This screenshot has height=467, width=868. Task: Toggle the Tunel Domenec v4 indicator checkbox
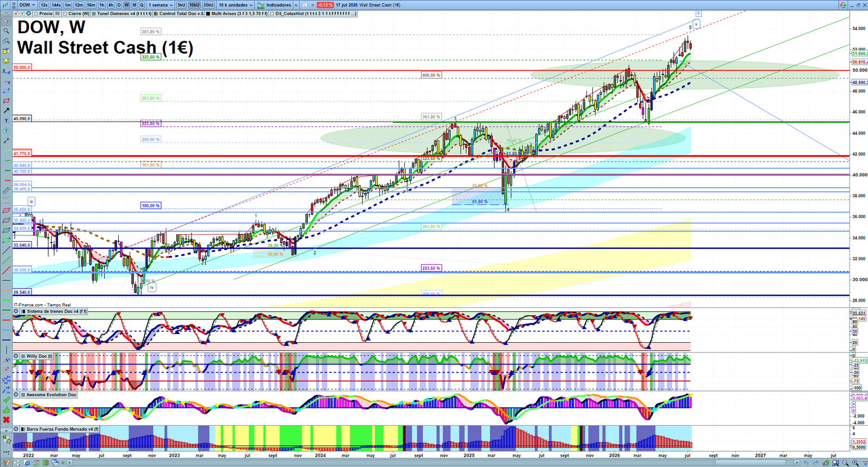pyautogui.click(x=94, y=14)
